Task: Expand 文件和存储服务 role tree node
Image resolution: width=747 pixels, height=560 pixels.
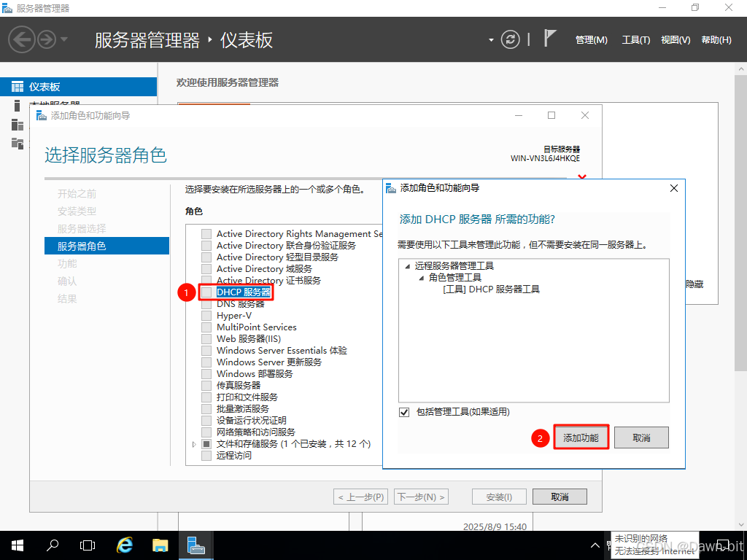Action: click(x=194, y=444)
